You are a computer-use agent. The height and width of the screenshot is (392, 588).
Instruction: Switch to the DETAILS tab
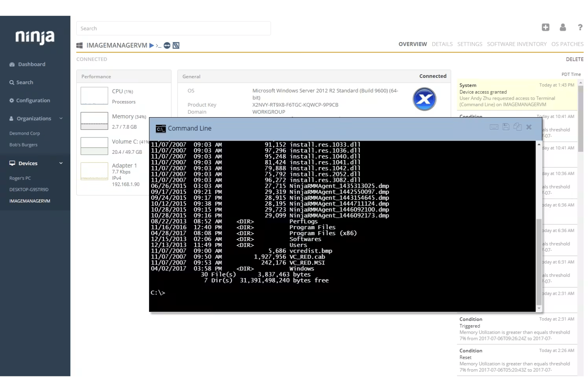point(442,44)
